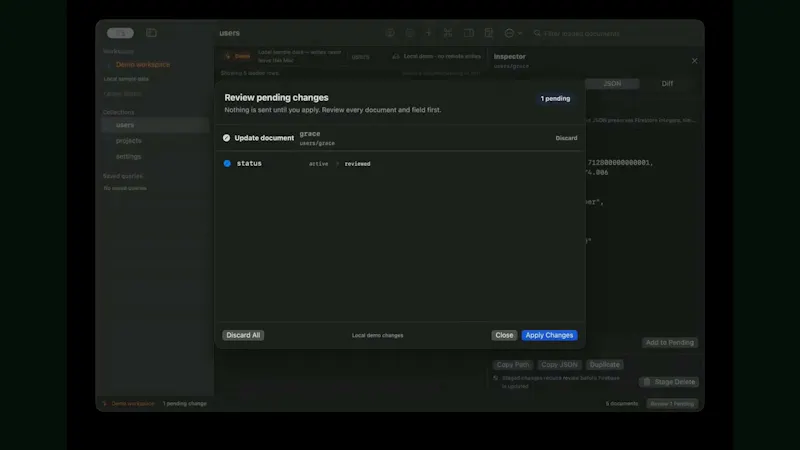Click the Stage Delete button
Viewport: 800px width, 450px height.
(669, 382)
